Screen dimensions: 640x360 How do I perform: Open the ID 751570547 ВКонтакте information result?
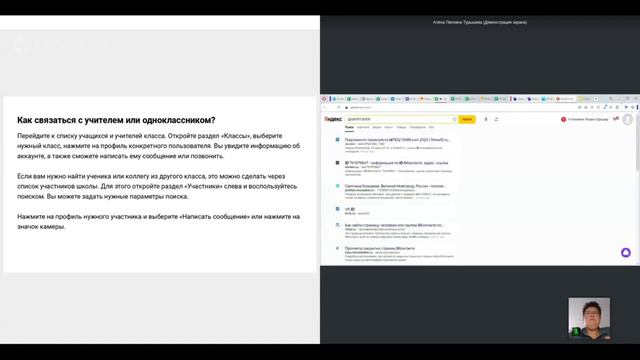[x=396, y=163]
